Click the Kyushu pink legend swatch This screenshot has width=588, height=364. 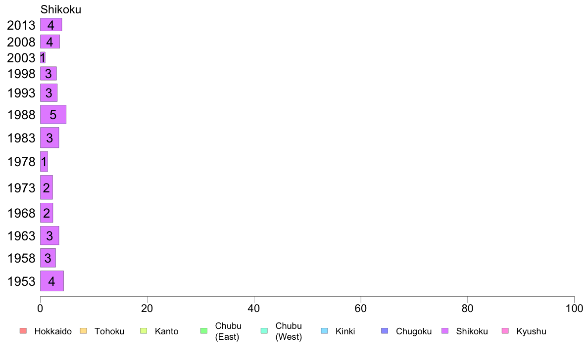tap(505, 331)
